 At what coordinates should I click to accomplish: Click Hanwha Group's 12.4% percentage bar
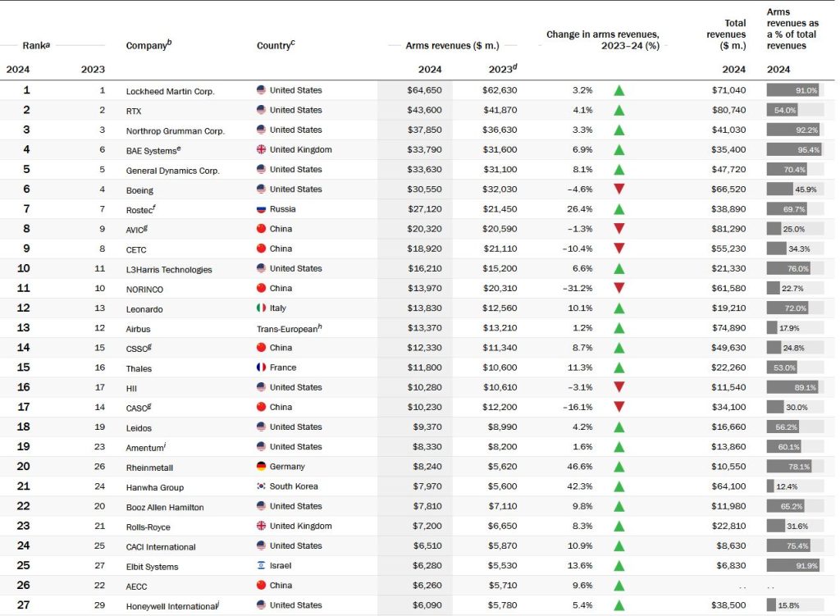772,486
